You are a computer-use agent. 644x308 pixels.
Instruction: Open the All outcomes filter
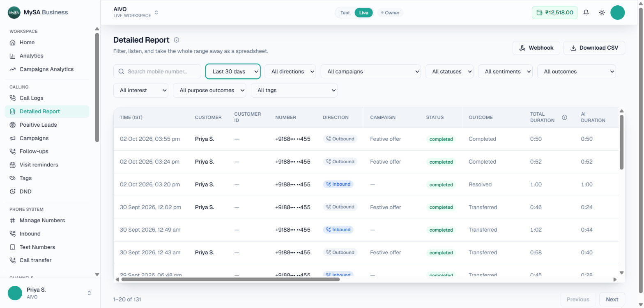pos(577,71)
